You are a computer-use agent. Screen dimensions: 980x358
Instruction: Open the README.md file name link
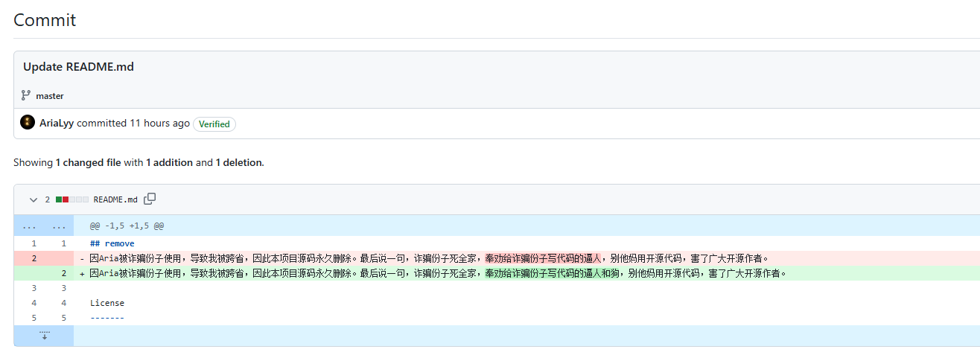(x=115, y=199)
